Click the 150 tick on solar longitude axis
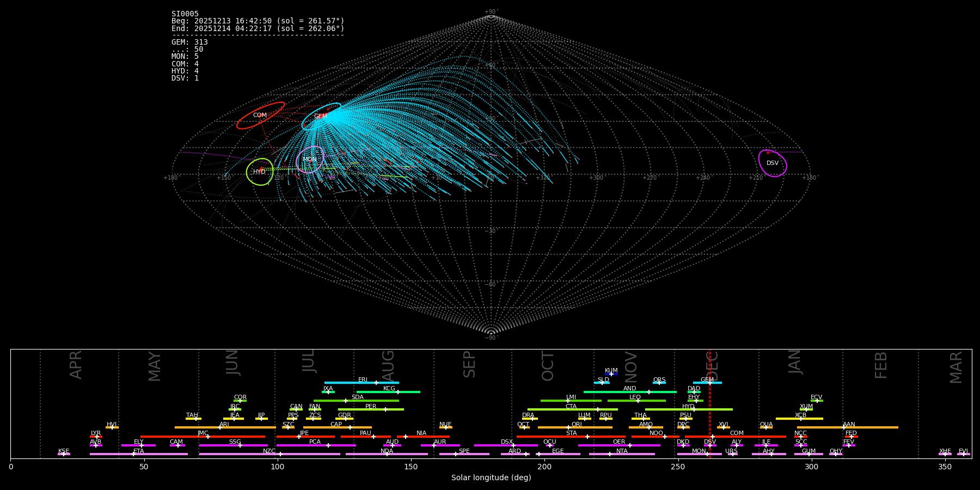Screen dimensions: 980x490 click(x=411, y=467)
